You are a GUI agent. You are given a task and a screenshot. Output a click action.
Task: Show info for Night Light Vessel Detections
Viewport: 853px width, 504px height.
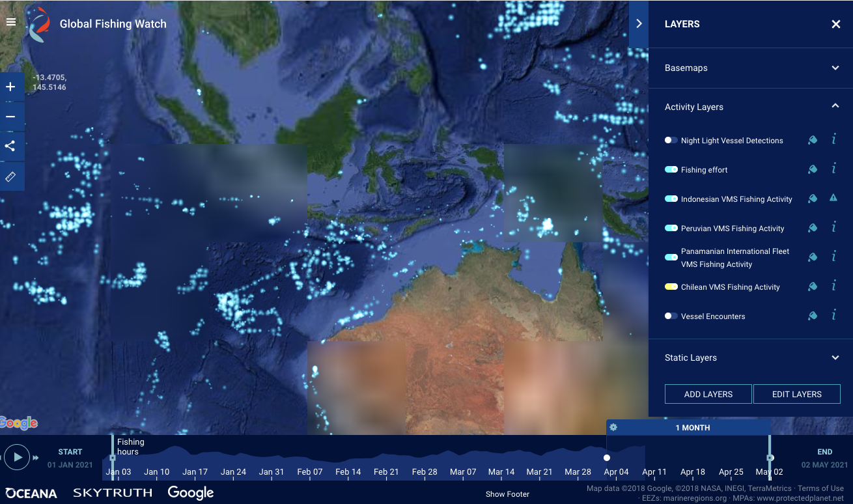(833, 140)
